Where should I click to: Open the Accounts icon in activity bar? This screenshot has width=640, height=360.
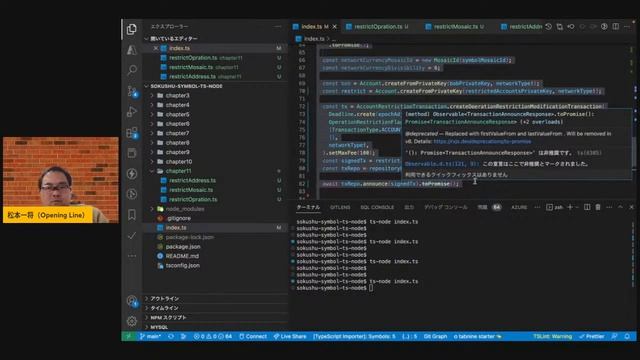pos(131,301)
